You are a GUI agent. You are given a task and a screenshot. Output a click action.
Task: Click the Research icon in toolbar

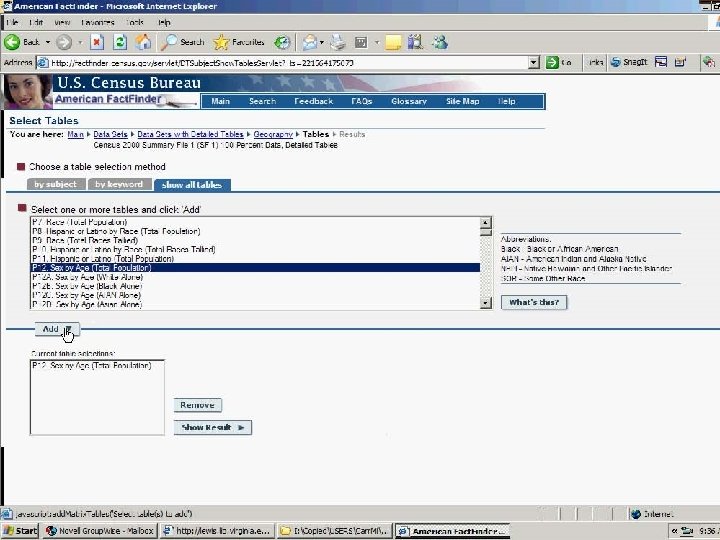click(416, 42)
